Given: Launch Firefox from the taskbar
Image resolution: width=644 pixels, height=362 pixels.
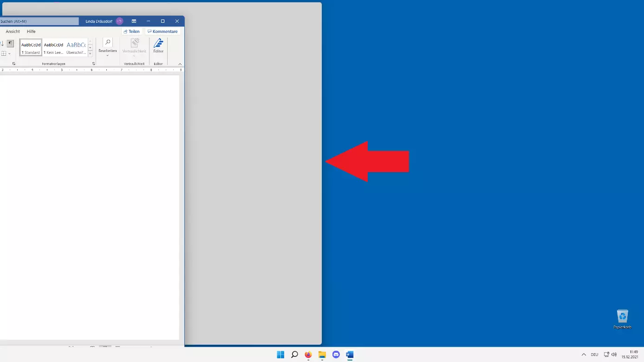Looking at the screenshot, I should tap(308, 355).
